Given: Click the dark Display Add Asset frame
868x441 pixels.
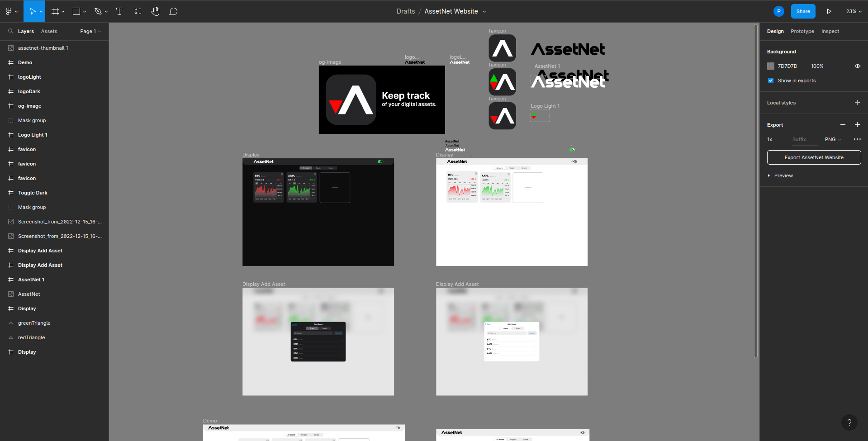Looking at the screenshot, I should (x=318, y=341).
